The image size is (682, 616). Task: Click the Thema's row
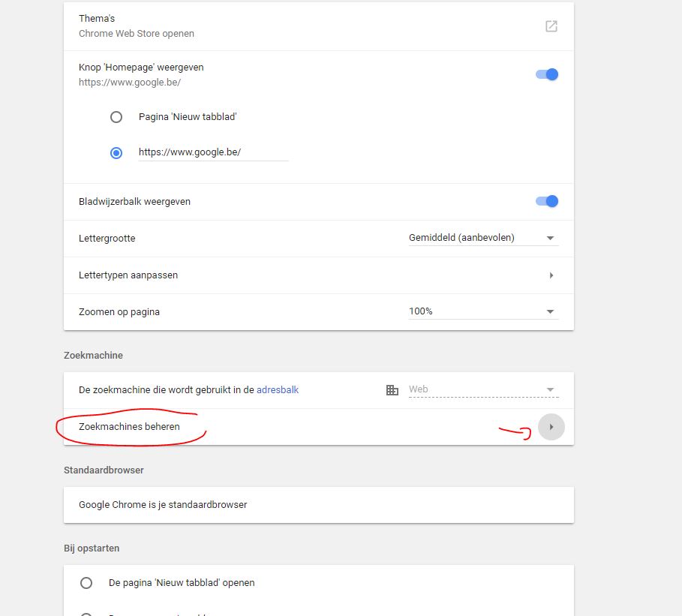pyautogui.click(x=319, y=26)
